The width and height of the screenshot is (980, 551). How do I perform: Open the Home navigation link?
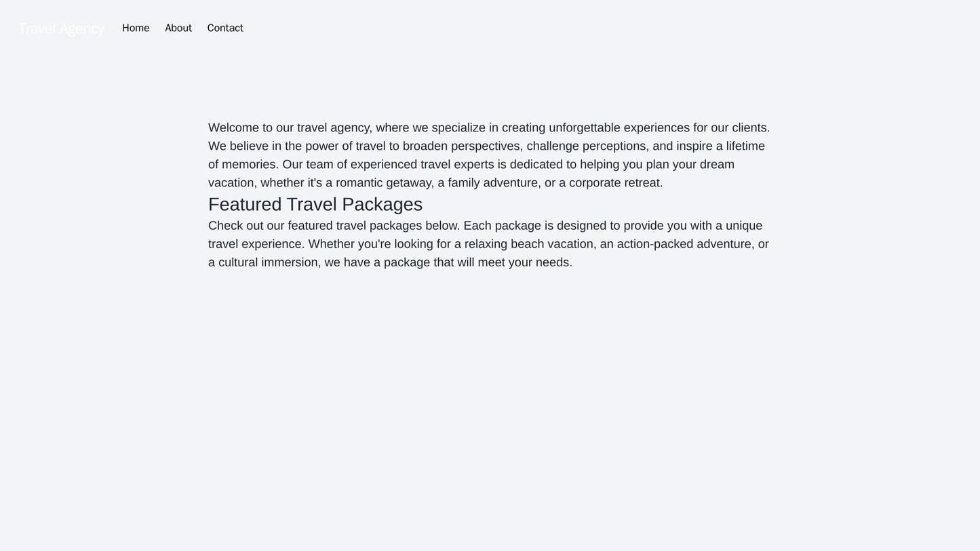click(x=136, y=28)
